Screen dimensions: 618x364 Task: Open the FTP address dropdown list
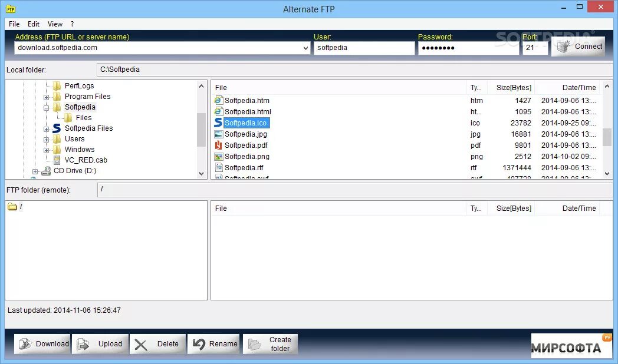(x=305, y=48)
